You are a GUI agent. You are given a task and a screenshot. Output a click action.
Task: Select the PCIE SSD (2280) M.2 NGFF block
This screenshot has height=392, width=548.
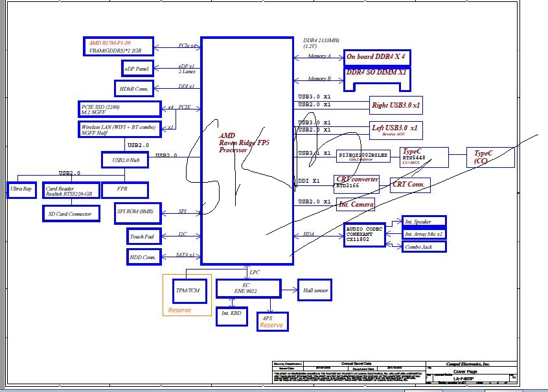click(x=120, y=109)
